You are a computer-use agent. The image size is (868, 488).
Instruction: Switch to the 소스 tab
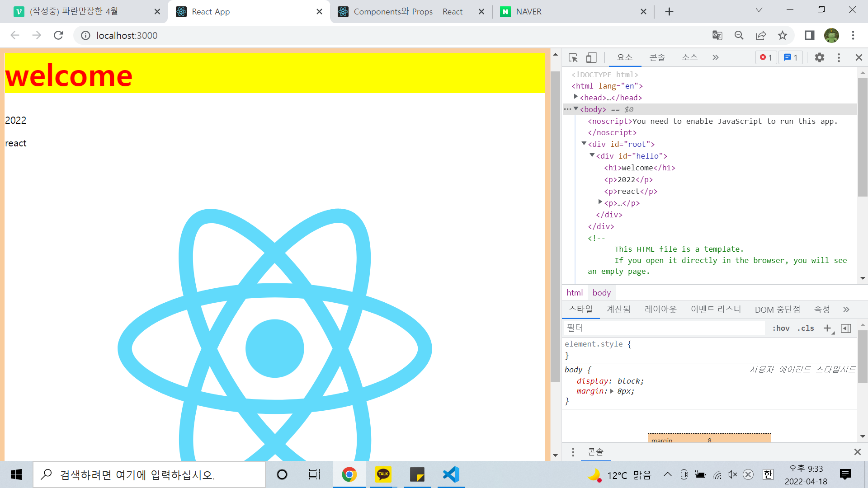(x=690, y=58)
